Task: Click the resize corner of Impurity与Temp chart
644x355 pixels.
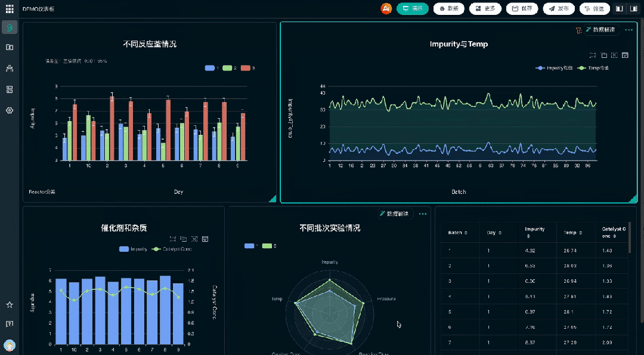Action: (633, 199)
